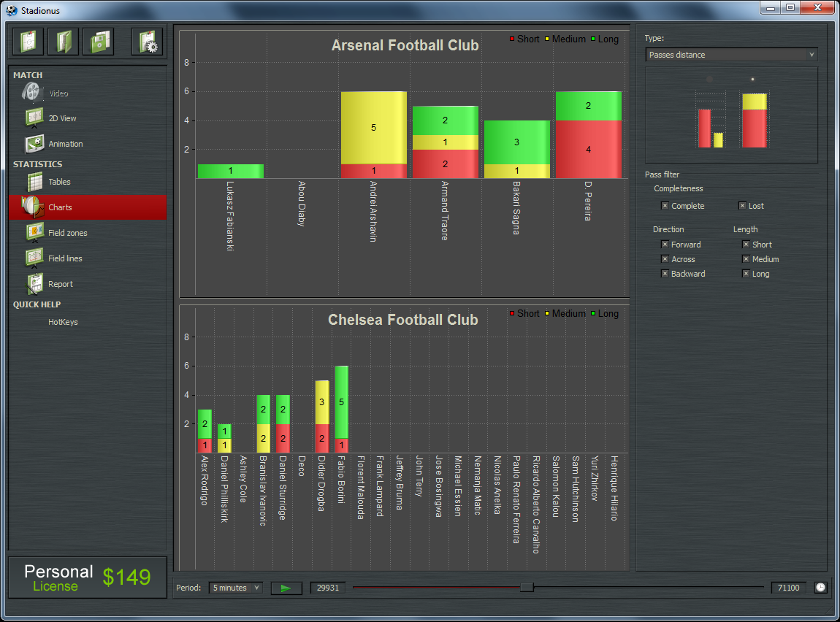Open match settings gear toolbar icon
Screen dimensions: 840x622
(148, 41)
